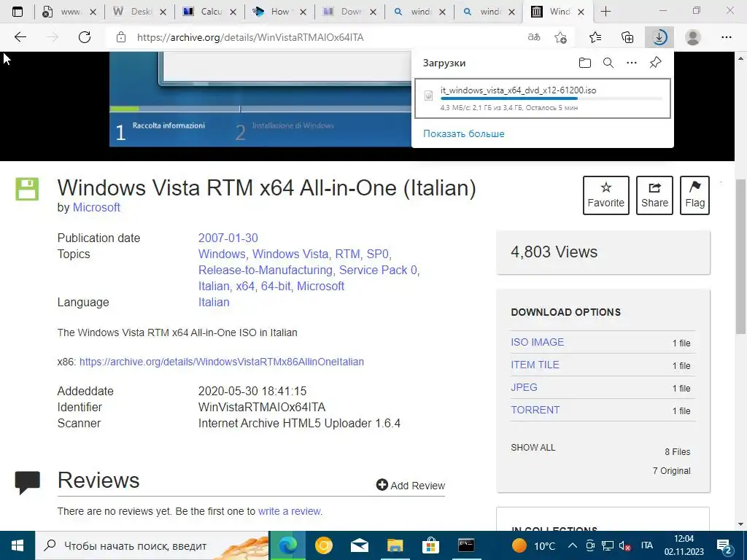Image resolution: width=747 pixels, height=560 pixels.
Task: Switch to the 'How' tab
Action: tap(278, 12)
